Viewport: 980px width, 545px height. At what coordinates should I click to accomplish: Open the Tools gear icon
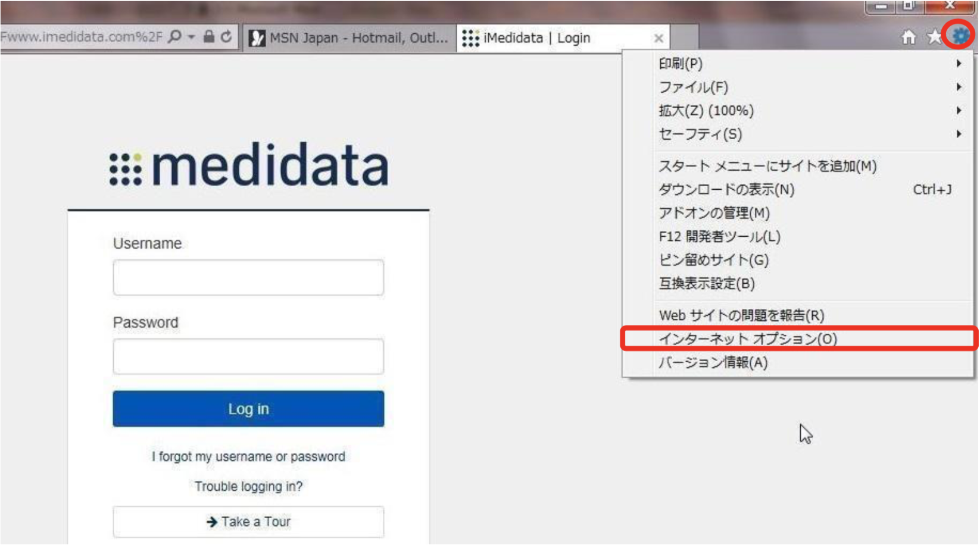point(959,36)
